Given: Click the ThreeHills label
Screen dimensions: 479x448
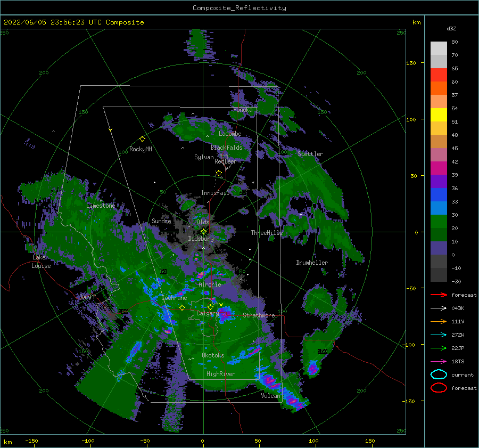Looking at the screenshot, I should coord(267,233).
